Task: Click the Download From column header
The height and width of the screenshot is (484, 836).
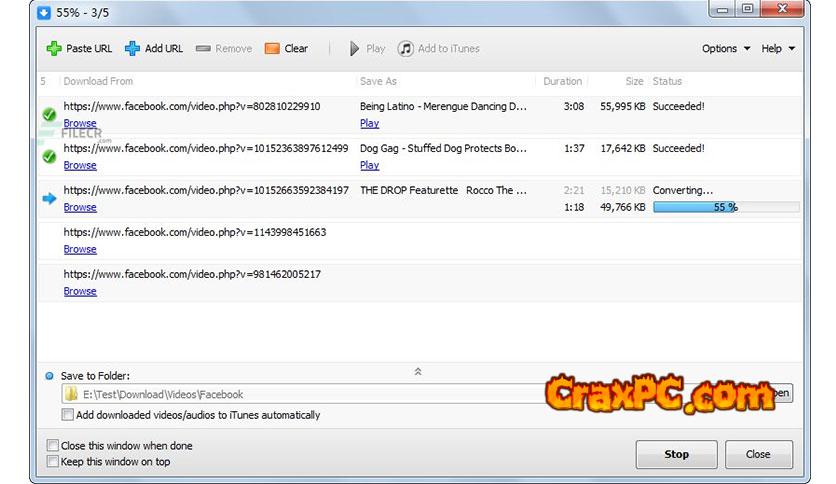Action: tap(98, 81)
